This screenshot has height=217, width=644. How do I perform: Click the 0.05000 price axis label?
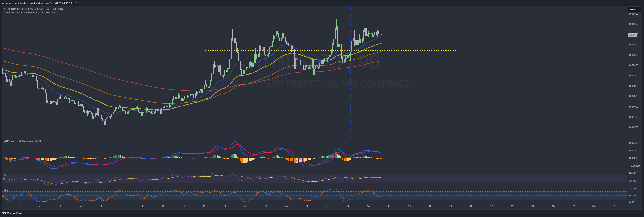tap(634, 86)
